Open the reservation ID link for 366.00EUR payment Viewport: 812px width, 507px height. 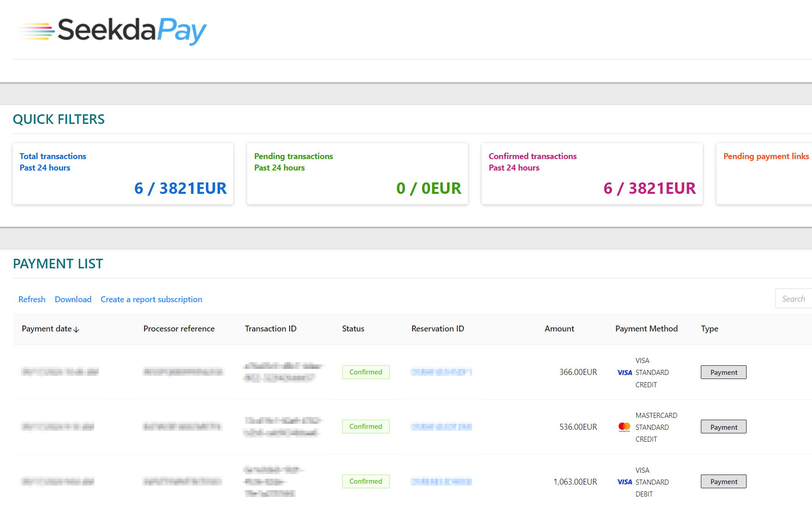(441, 372)
